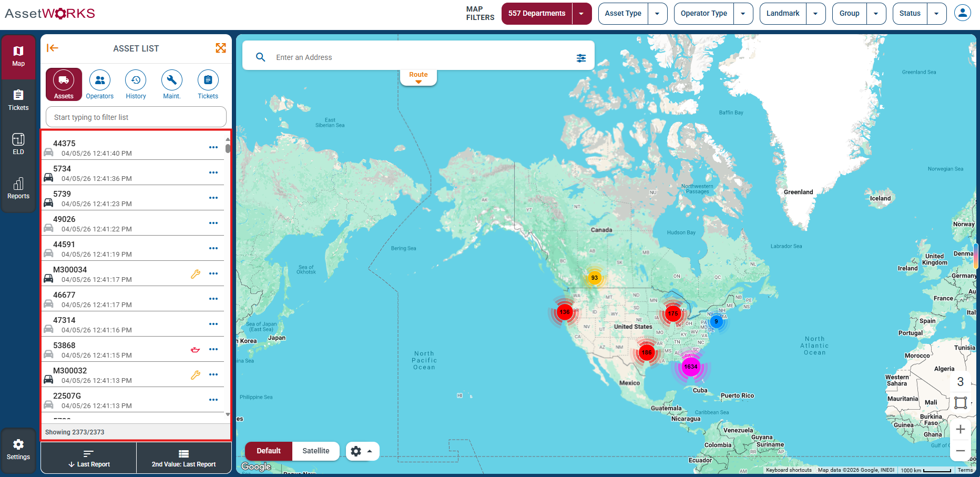Expand the Asset Type filter dropdown
The width and height of the screenshot is (980, 477).
[x=657, y=14]
